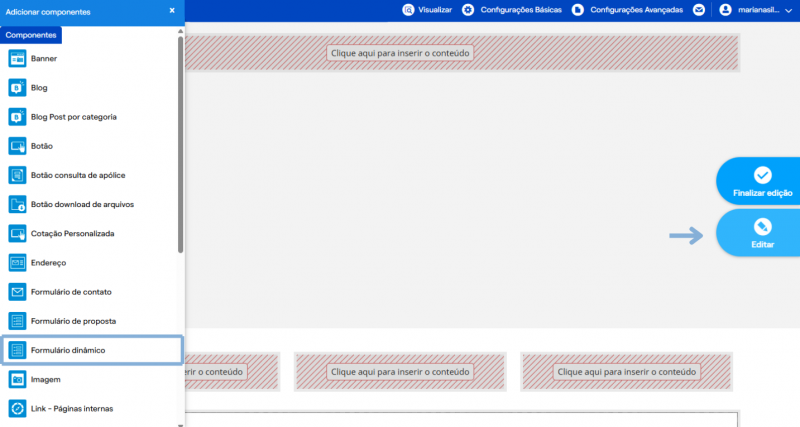
Task: Click the Link - Páginas internas icon
Action: pyautogui.click(x=17, y=409)
